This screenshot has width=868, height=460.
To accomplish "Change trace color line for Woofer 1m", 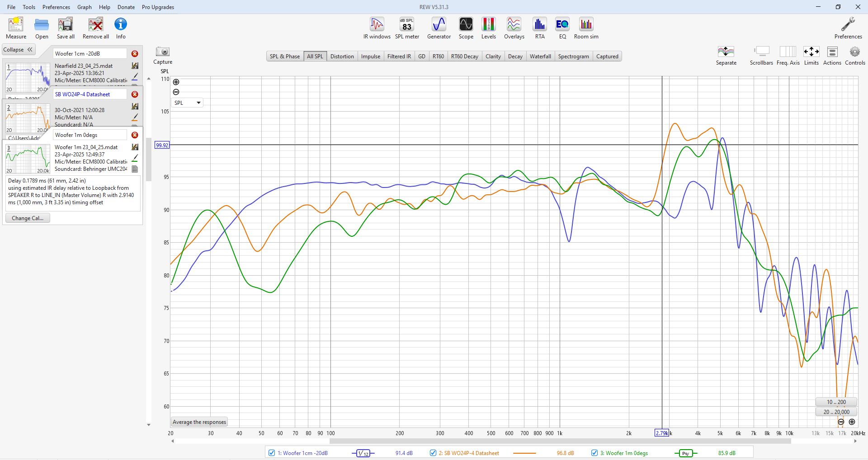I will 135,159.
